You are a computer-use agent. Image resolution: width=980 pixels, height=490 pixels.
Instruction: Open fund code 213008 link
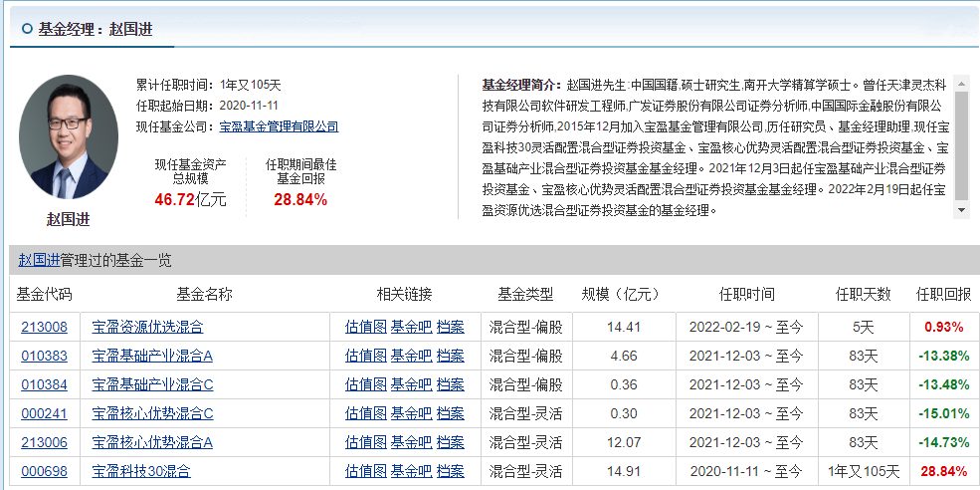click(44, 327)
